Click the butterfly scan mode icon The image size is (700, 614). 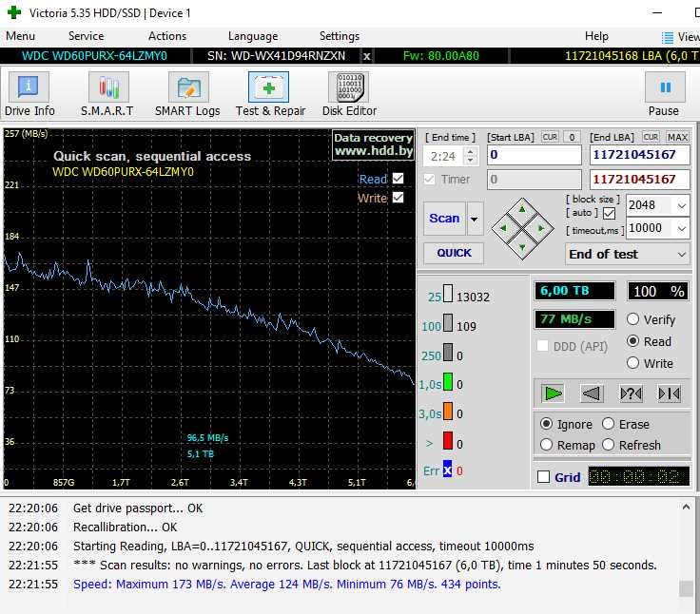[x=669, y=393]
